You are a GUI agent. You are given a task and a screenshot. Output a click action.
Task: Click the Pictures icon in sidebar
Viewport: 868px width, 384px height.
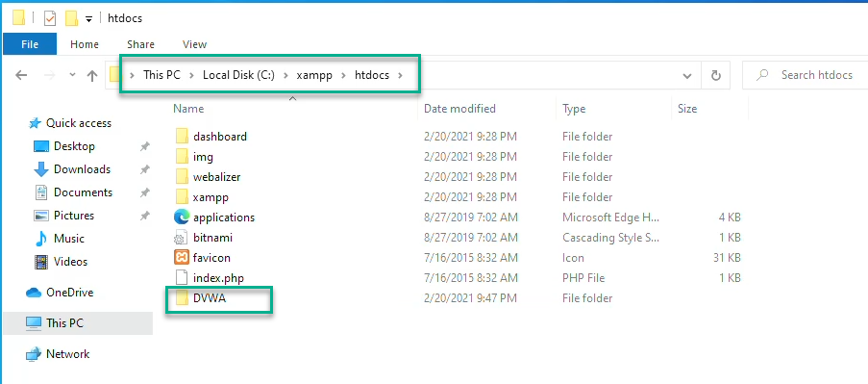[x=41, y=216]
